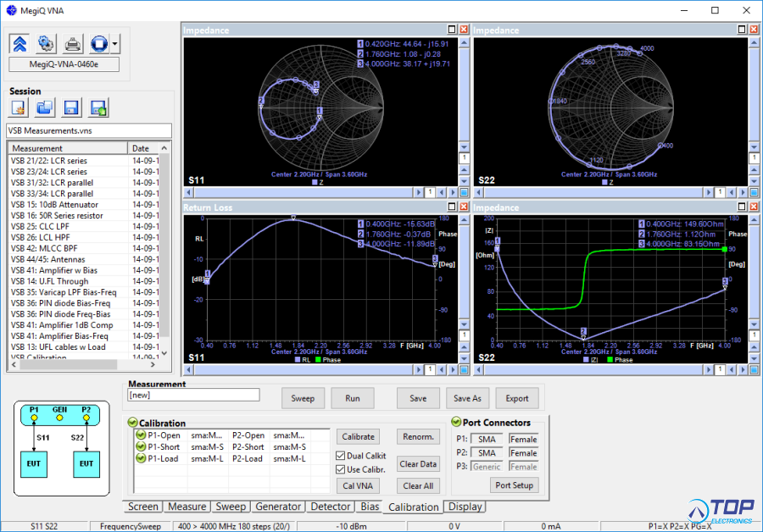Viewport: 763px width, 532px height.
Task: Click the Save measurement button
Action: (x=418, y=398)
